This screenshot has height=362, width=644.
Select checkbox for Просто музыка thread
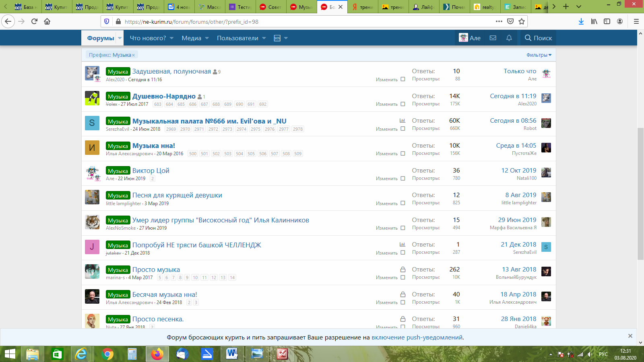coord(402,278)
